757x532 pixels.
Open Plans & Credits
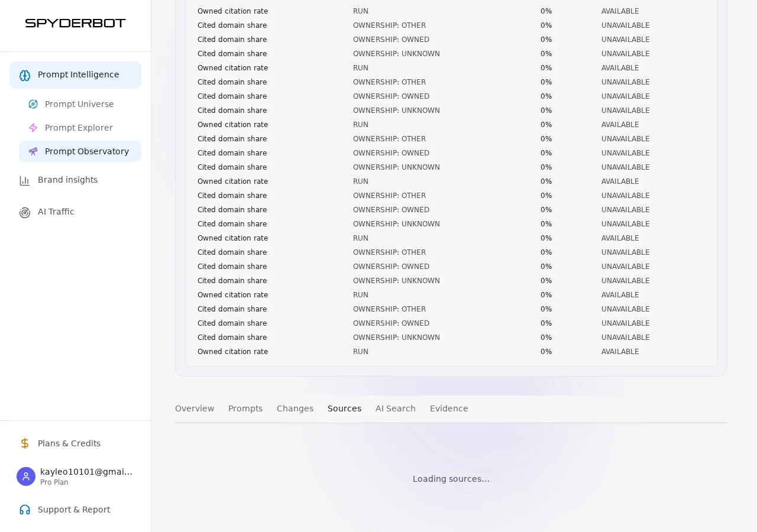pyautogui.click(x=75, y=443)
